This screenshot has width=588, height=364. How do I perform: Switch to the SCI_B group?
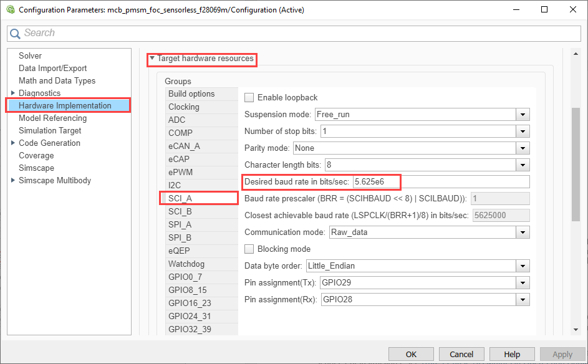(180, 211)
